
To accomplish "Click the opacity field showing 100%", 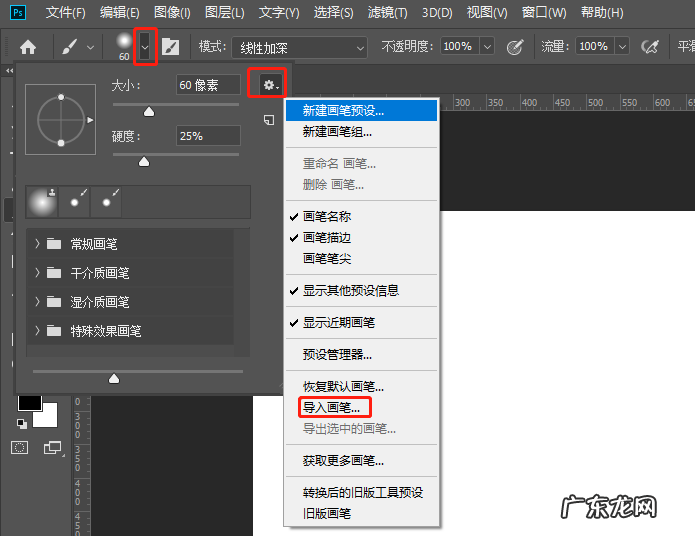I will coord(459,46).
